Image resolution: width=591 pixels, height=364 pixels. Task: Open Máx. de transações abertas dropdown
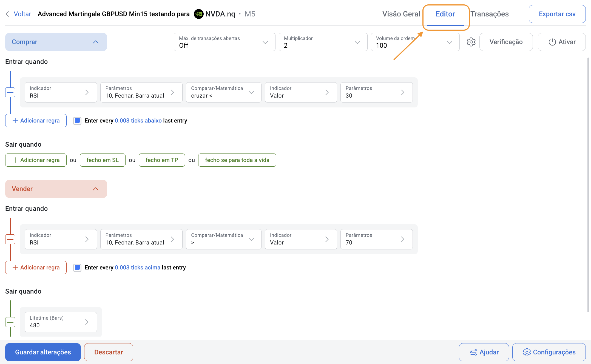(x=224, y=42)
